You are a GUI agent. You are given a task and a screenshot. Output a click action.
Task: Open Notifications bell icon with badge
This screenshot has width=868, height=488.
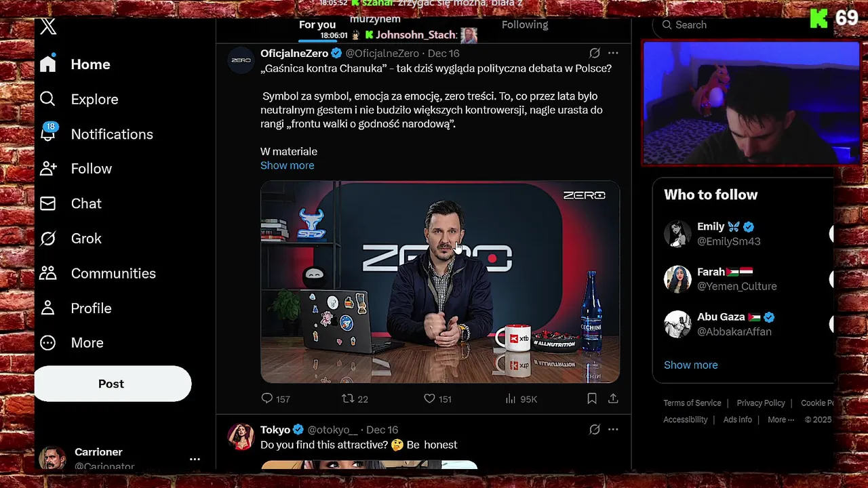(x=48, y=132)
